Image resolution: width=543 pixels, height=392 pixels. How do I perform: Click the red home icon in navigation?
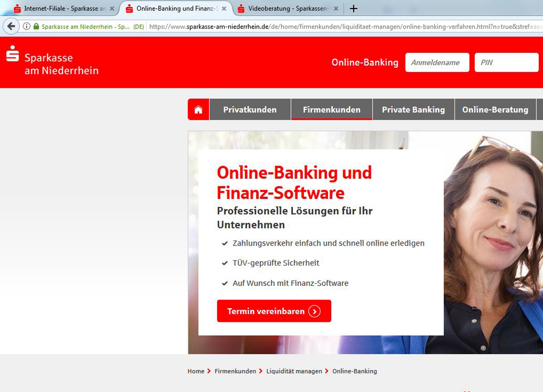[198, 110]
